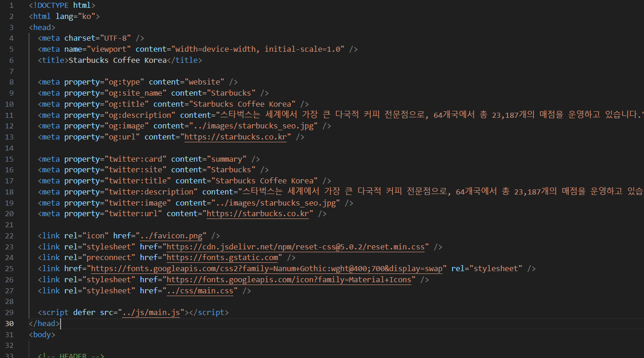
Task: Open the reset-css jsdelivr CDN link
Action: coord(295,247)
